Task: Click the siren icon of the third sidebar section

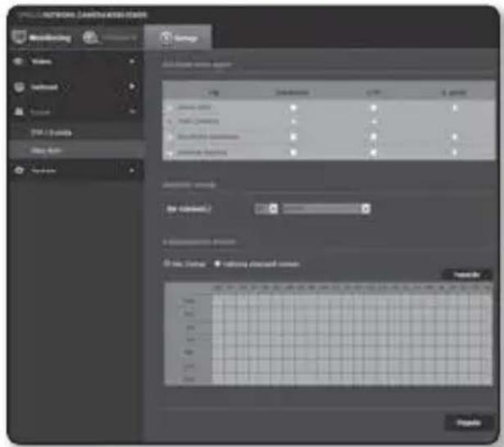Action: pyautogui.click(x=19, y=111)
